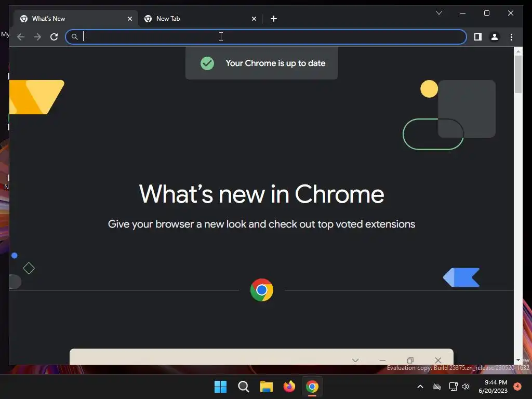The width and height of the screenshot is (532, 399).
Task: Open a new tab with plus button
Action: click(x=274, y=19)
